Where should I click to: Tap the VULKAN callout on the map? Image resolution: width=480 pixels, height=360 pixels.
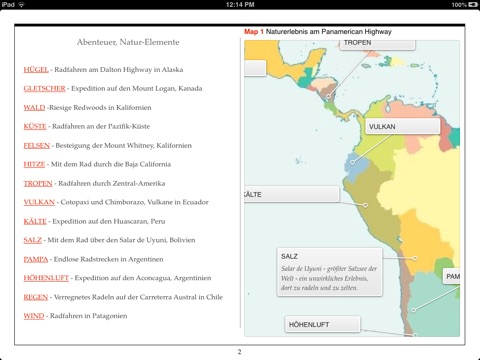(x=403, y=126)
